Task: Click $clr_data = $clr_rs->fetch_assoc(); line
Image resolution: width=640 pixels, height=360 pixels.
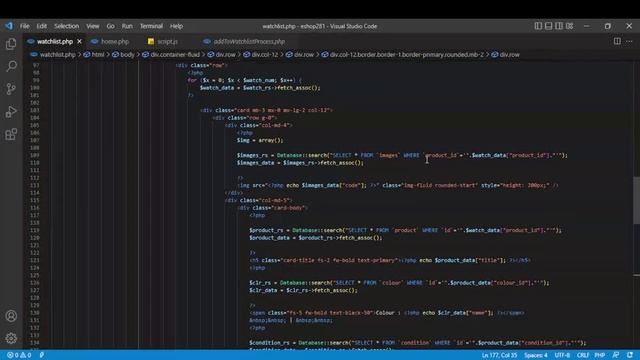Action: point(303,290)
